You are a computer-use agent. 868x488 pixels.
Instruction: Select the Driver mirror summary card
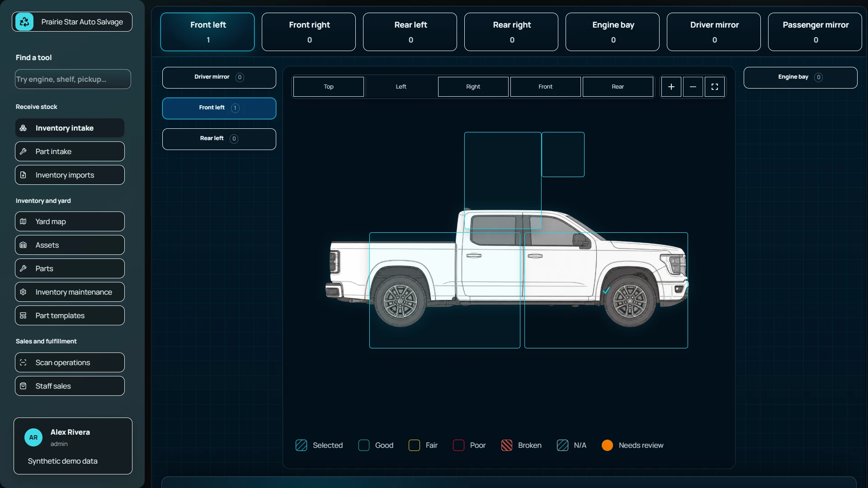pyautogui.click(x=714, y=32)
